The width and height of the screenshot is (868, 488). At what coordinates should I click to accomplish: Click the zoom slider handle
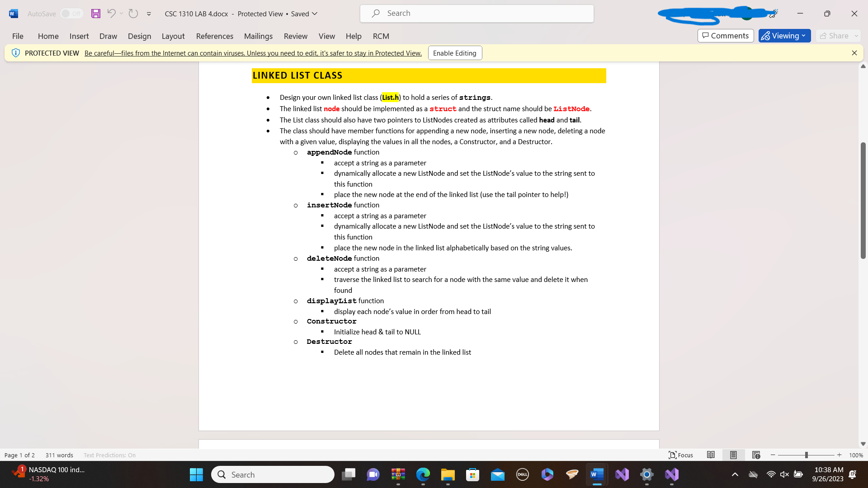pos(806,455)
